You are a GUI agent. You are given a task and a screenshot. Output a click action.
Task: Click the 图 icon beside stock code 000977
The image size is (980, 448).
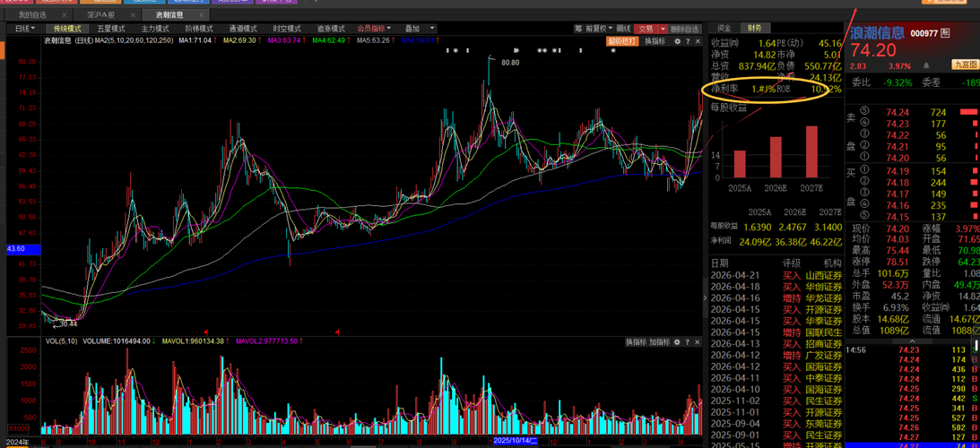pos(945,33)
